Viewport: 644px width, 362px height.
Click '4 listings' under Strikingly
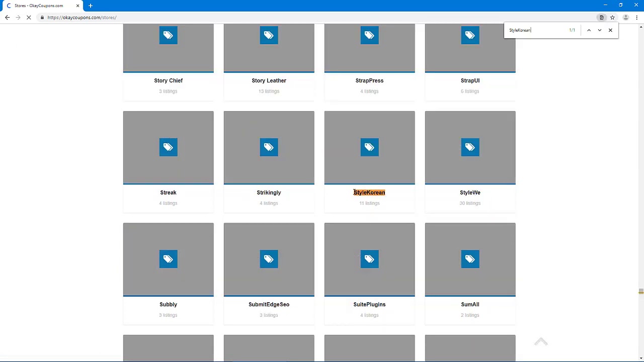pos(269,203)
